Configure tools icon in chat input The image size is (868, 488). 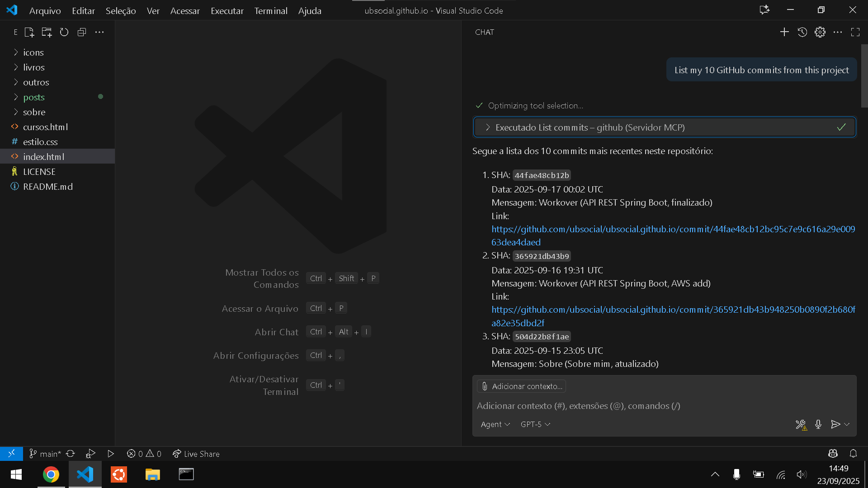click(x=801, y=424)
